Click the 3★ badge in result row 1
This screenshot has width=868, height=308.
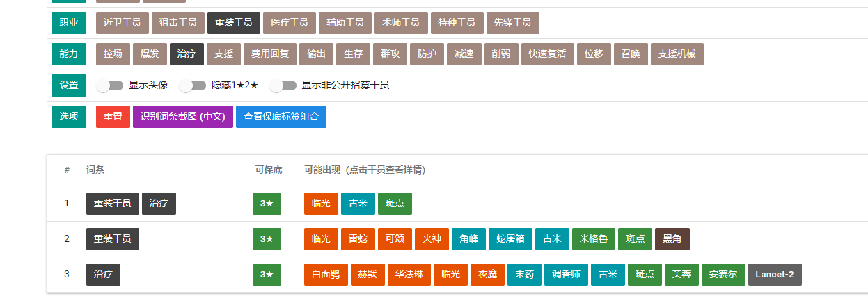click(x=267, y=204)
